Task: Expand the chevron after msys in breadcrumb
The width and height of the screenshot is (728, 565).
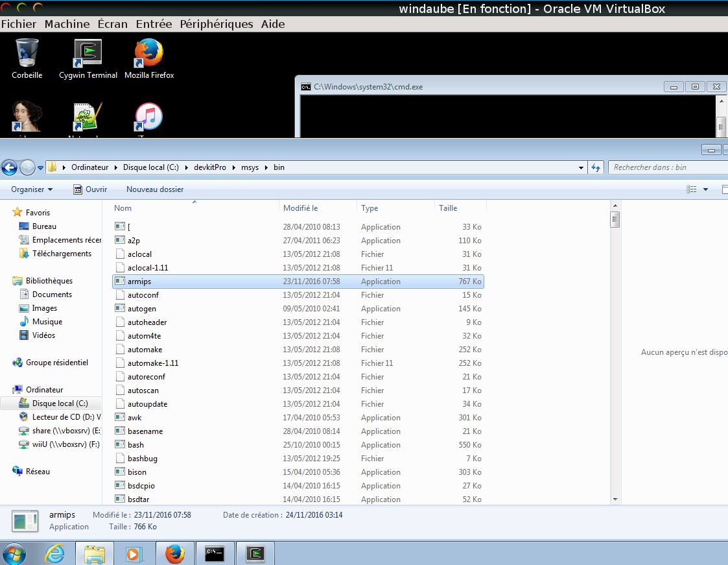Action: click(266, 167)
